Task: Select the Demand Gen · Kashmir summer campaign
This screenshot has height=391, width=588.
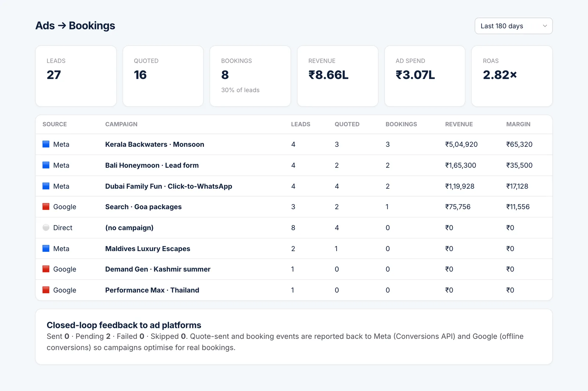Action: (x=158, y=269)
